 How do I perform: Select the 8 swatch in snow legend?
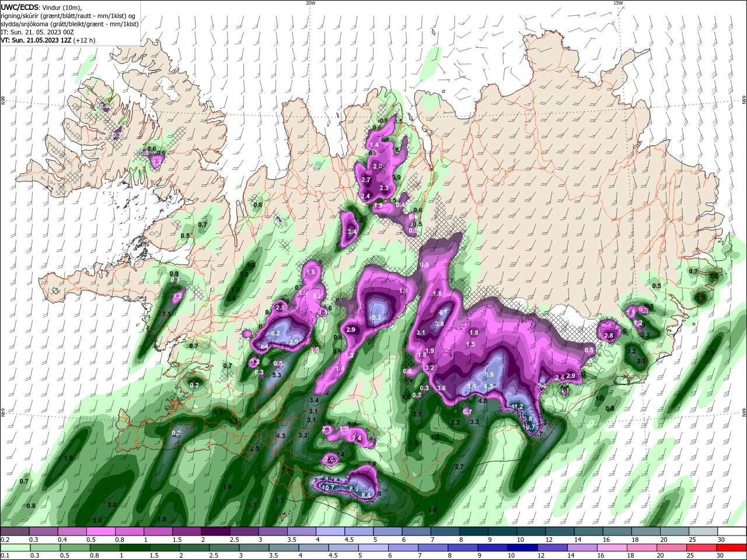[x=474, y=531]
